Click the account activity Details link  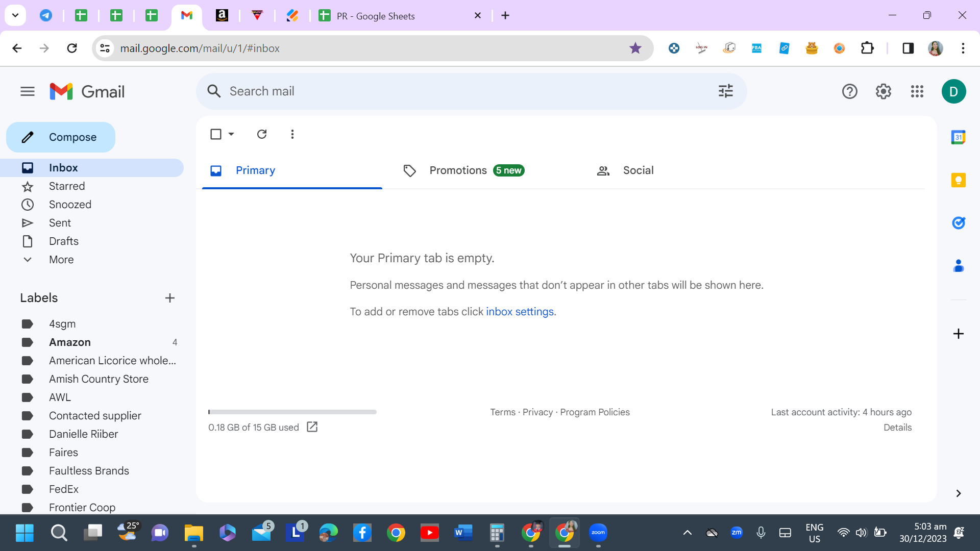click(897, 428)
